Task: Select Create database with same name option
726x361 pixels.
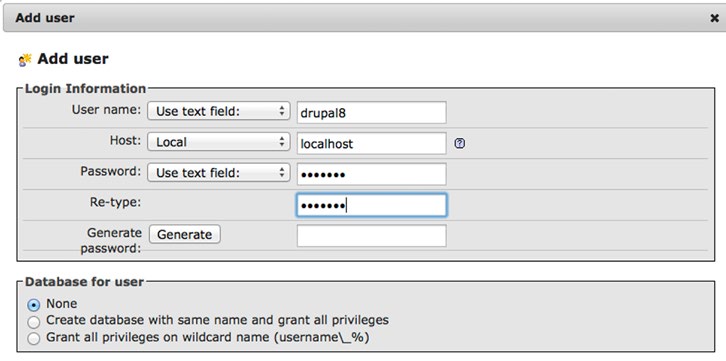Action: point(33,322)
